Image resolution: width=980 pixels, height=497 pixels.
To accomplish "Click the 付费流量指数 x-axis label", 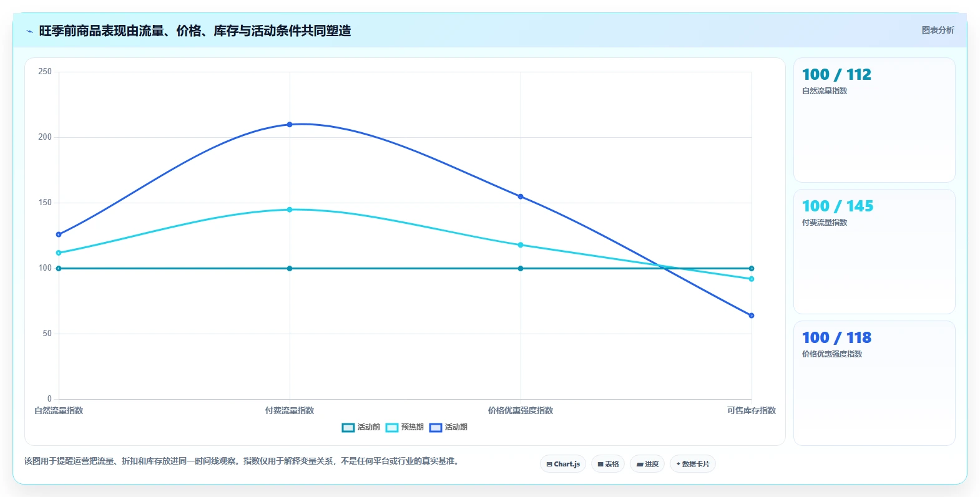I will [x=290, y=410].
